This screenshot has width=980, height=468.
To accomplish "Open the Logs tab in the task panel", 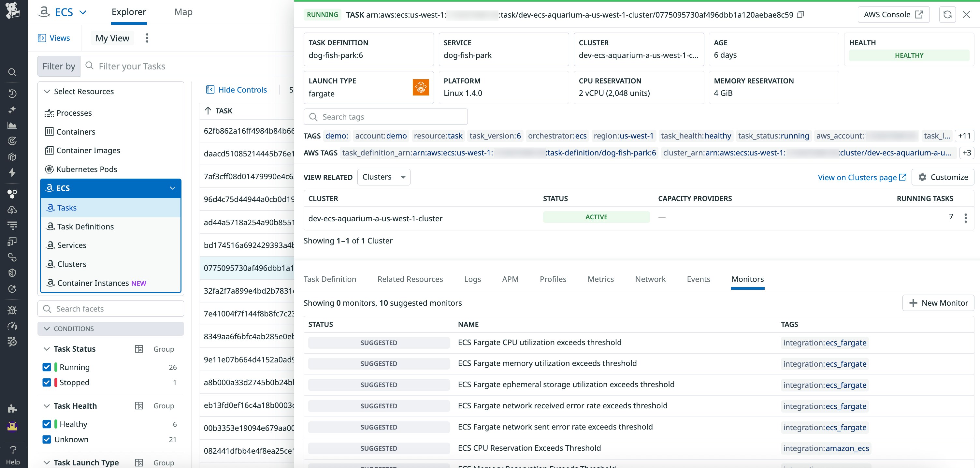I will pos(472,279).
